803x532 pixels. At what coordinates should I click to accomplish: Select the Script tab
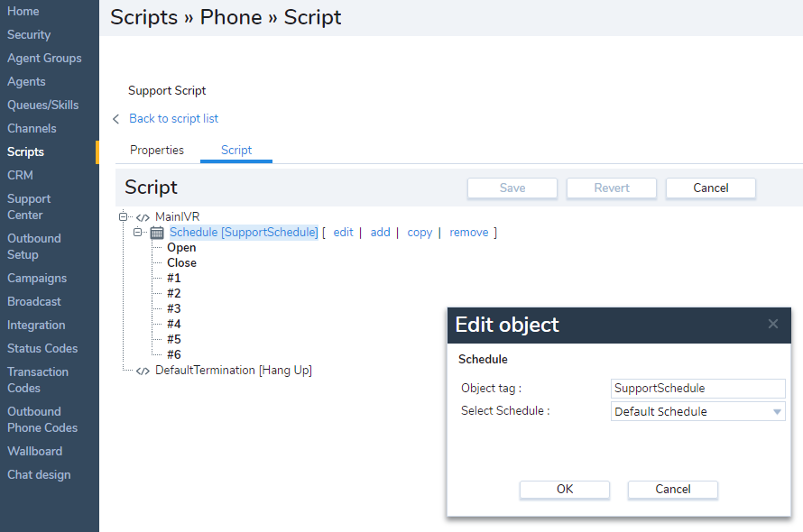236,150
